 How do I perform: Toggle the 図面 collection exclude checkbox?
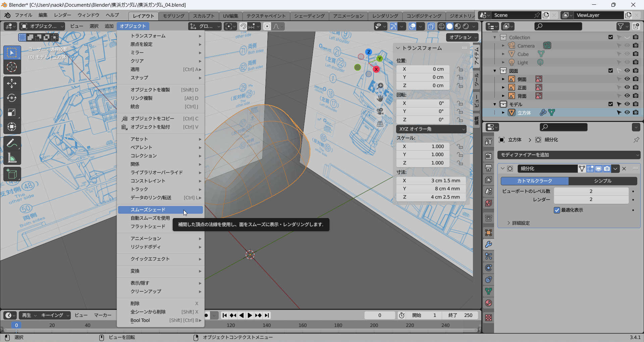click(x=610, y=71)
